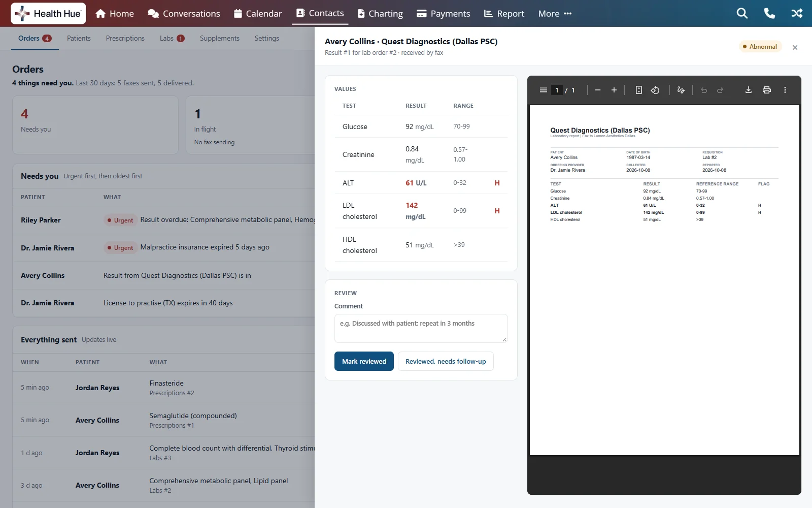Zoom in the PDF document
This screenshot has width=812, height=508.
click(614, 90)
